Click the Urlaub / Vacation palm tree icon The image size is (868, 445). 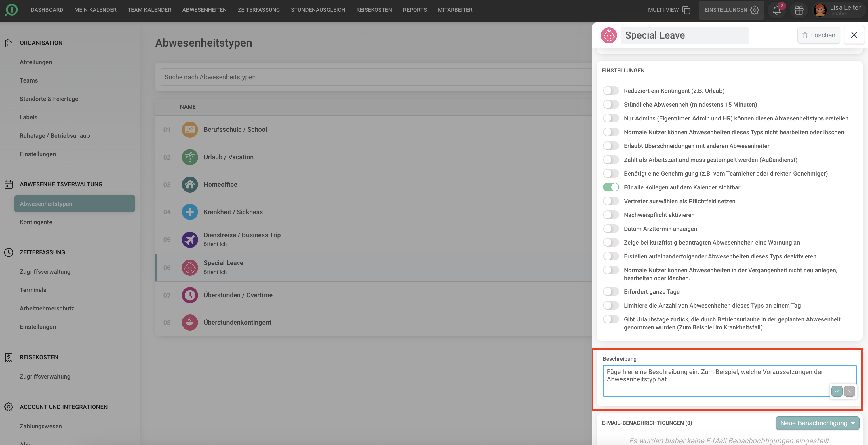(190, 157)
